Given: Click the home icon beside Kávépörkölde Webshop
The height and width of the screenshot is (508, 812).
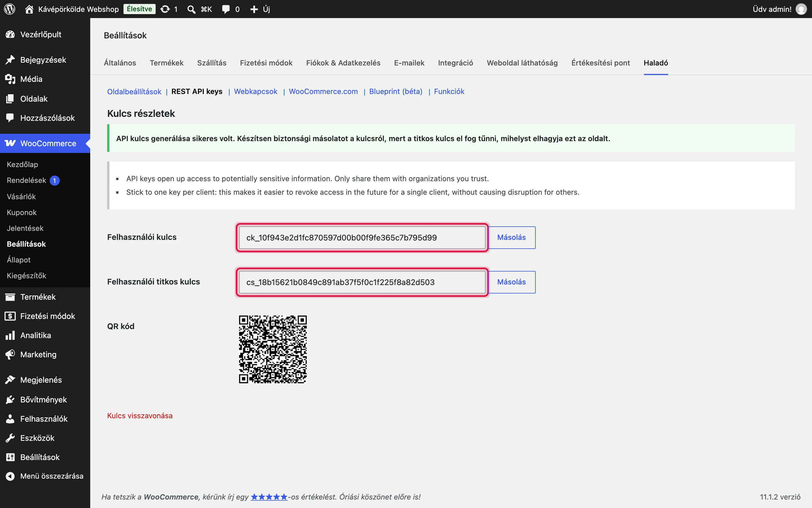Looking at the screenshot, I should [x=29, y=9].
